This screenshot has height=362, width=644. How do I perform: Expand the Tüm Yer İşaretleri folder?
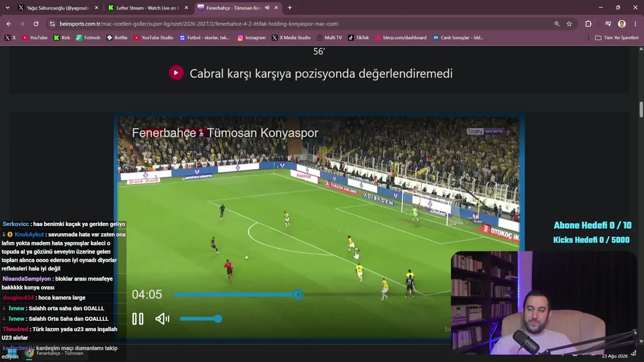[x=617, y=38]
